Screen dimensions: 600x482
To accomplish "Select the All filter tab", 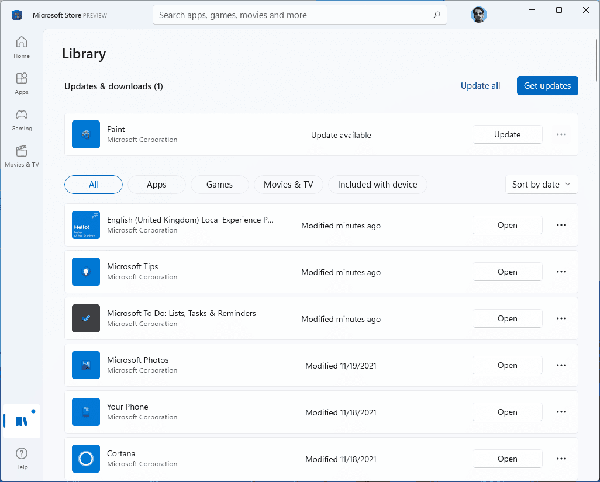I will tap(93, 184).
